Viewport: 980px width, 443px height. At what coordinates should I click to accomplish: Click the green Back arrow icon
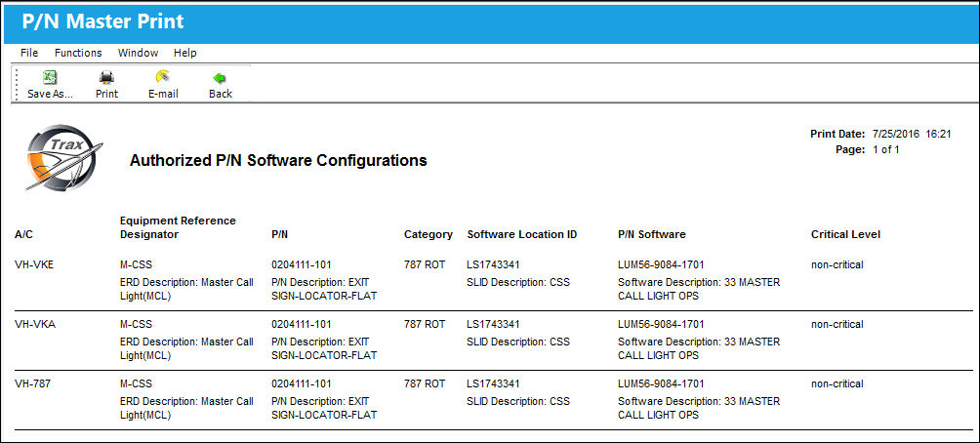[x=220, y=78]
